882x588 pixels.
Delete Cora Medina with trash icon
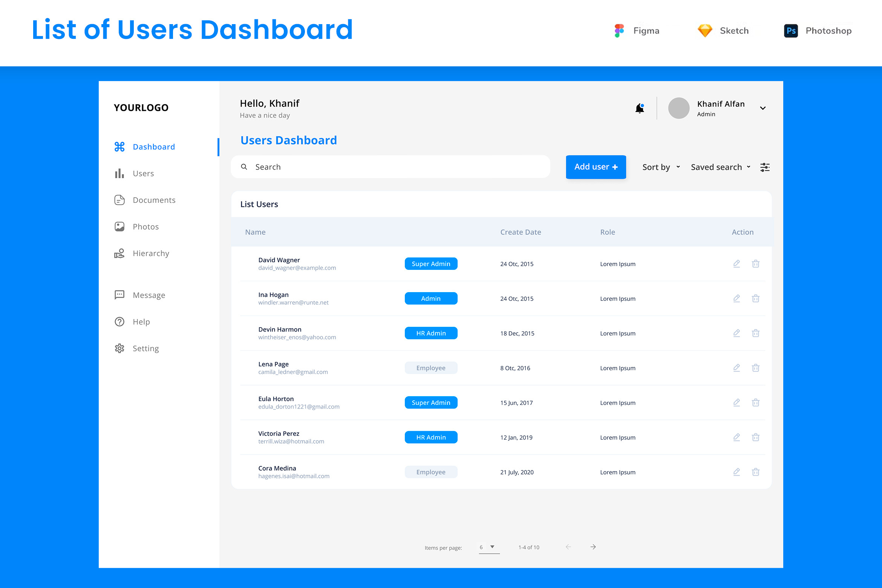(x=755, y=472)
